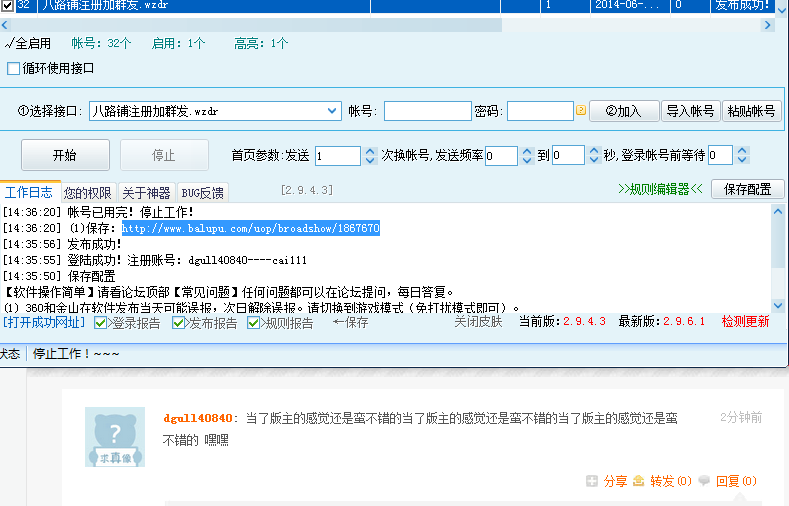Screen dimensions: 789x506
Task: Click the 保存配置 button
Action: coord(747,189)
